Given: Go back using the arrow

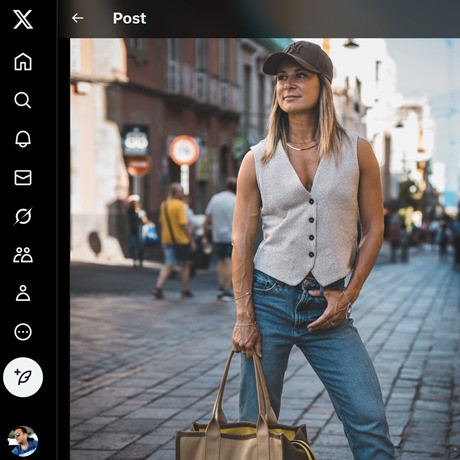Looking at the screenshot, I should coord(77,18).
